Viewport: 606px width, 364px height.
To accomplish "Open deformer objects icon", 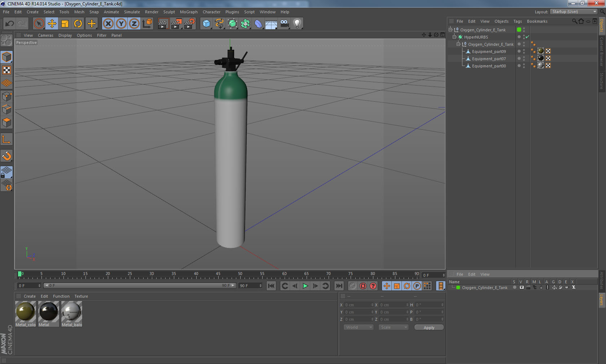I will pyautogui.click(x=258, y=24).
